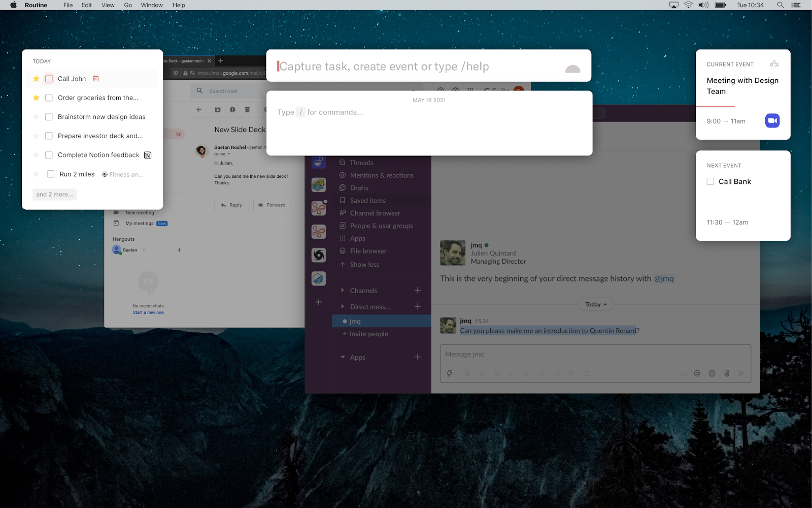Open the Help menu

[x=179, y=5]
